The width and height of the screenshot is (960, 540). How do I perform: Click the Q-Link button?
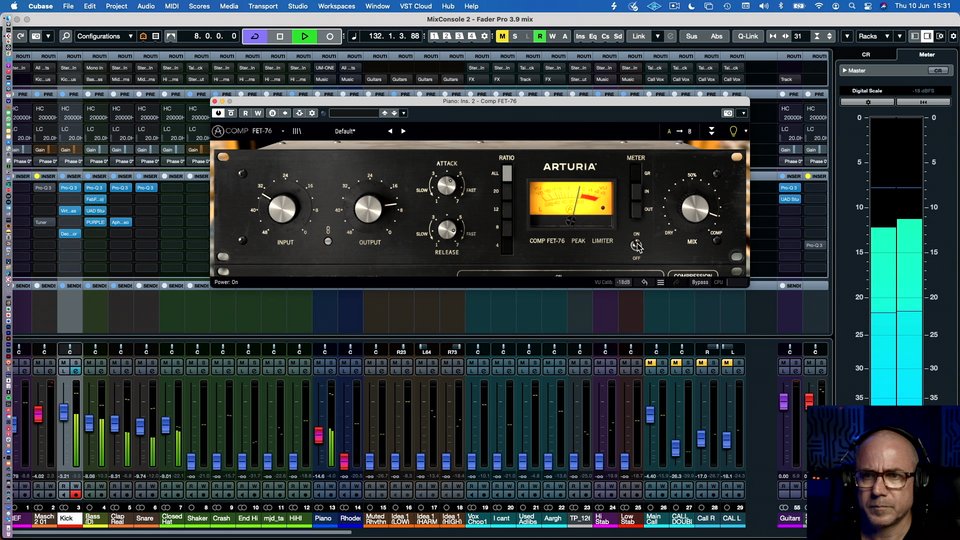tap(748, 36)
